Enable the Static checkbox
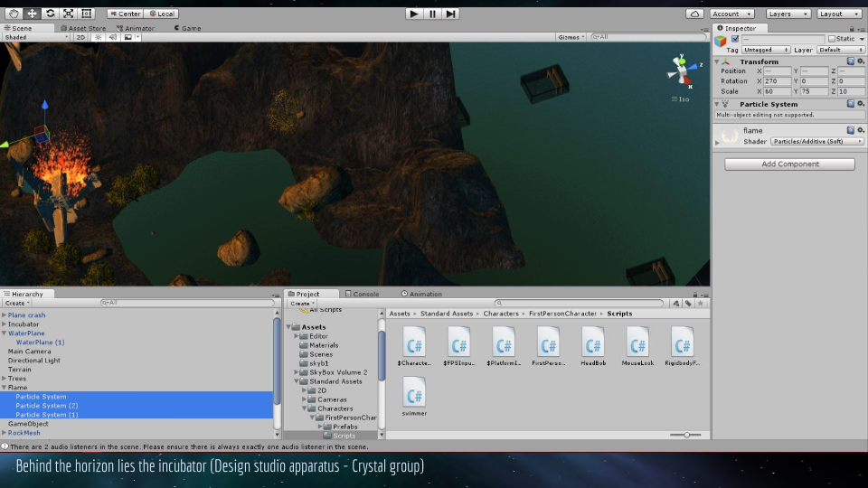This screenshot has width=868, height=488. pyautogui.click(x=832, y=39)
